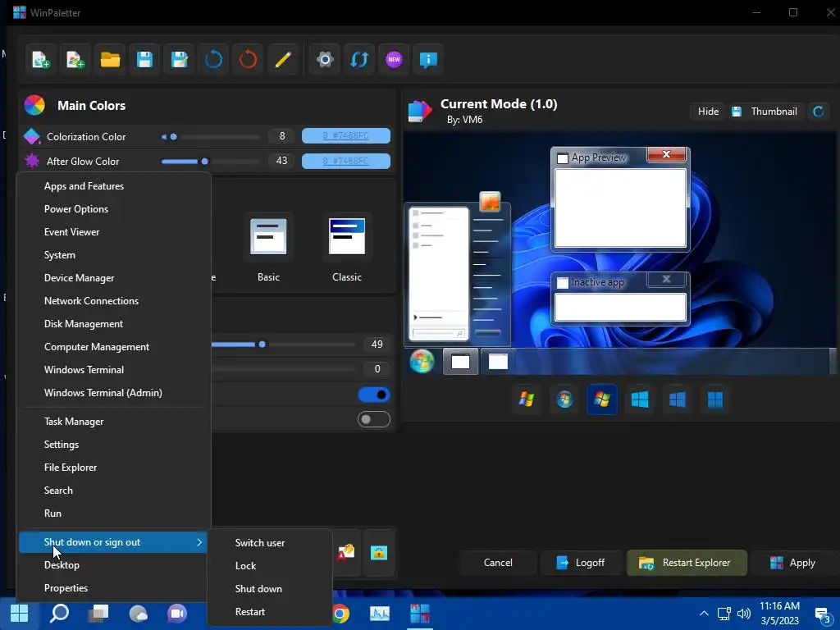Click the Thumbnail button
This screenshot has width=840, height=630.
(x=765, y=112)
